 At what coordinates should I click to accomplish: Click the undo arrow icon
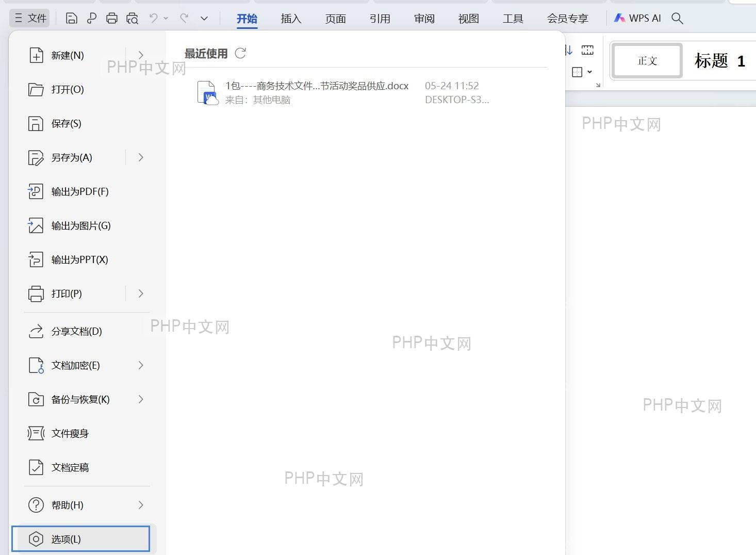pyautogui.click(x=153, y=18)
